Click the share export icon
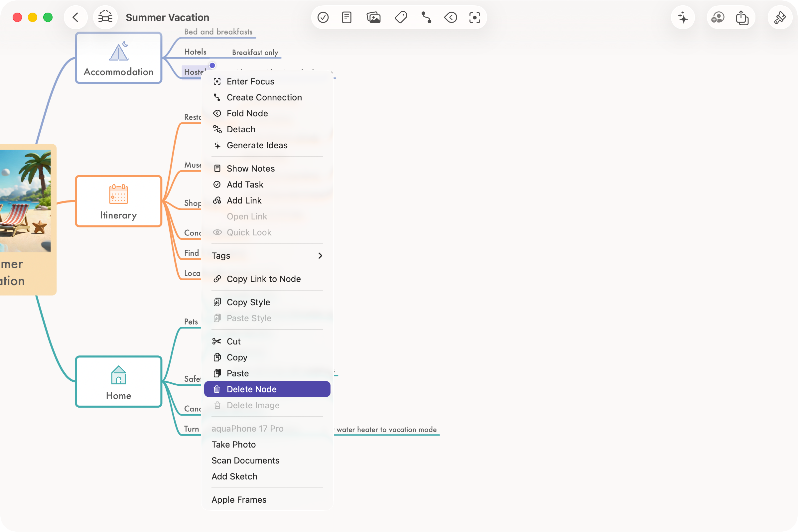Image resolution: width=798 pixels, height=532 pixels. point(742,17)
